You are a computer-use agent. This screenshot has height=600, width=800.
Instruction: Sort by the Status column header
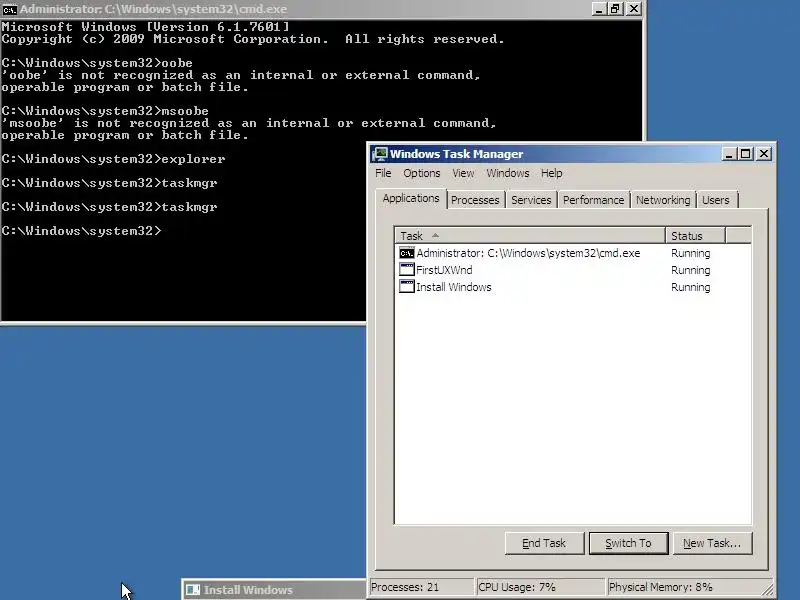[x=695, y=236]
